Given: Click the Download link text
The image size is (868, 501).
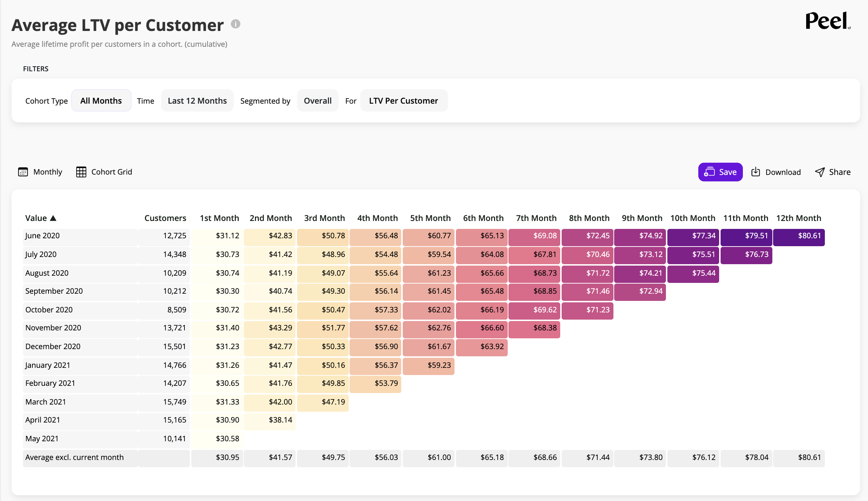Looking at the screenshot, I should (x=783, y=172).
